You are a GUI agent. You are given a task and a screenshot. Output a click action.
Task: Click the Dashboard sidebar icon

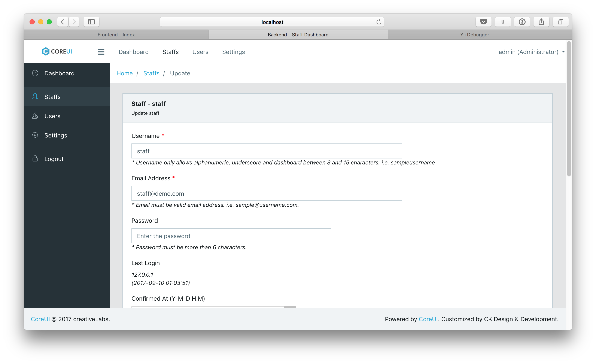(35, 73)
